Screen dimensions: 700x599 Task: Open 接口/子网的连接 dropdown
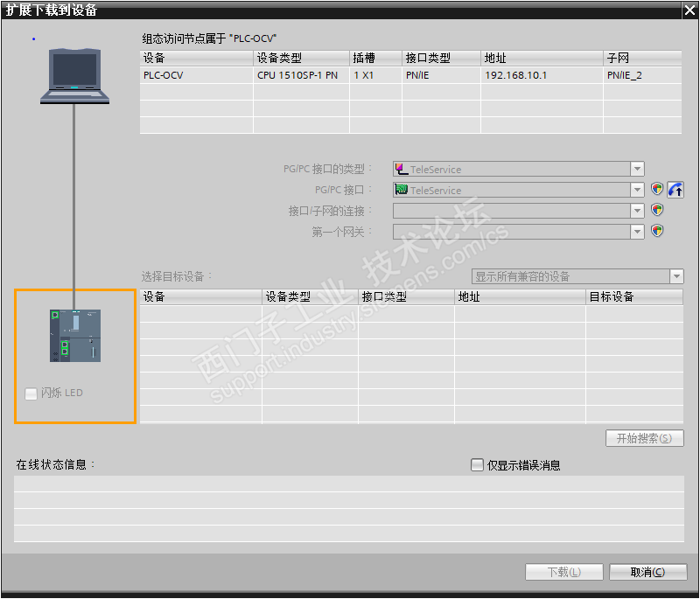638,211
